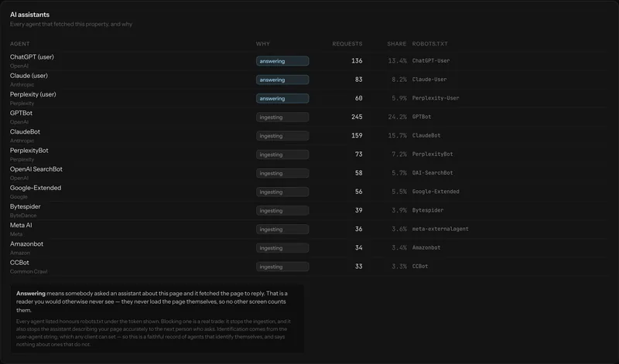Screen dimensions: 619x364
Task: Click the AGENT column header
Action: (x=20, y=44)
